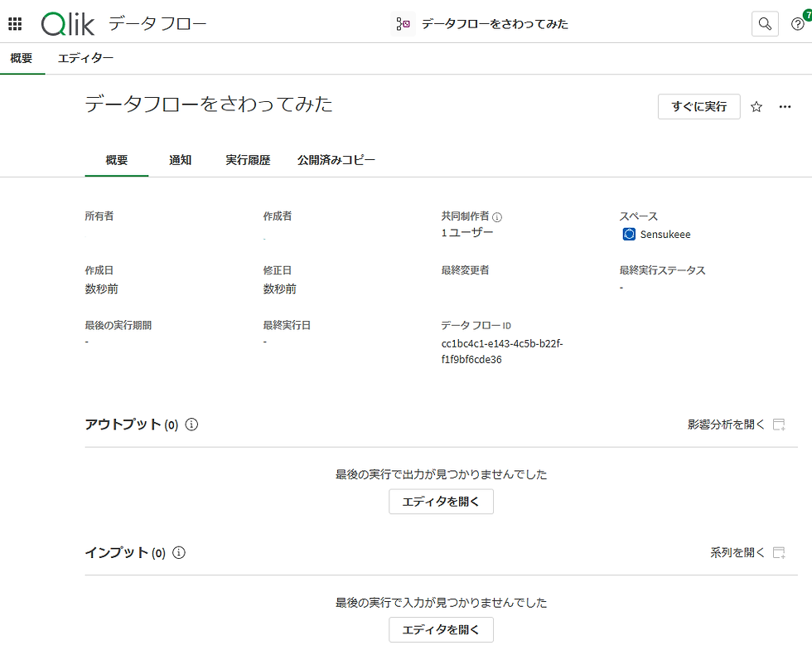Click data flow ID cc1bc4c1-e143-4c5b-b22f value
The width and height of the screenshot is (812, 660).
[x=502, y=352]
